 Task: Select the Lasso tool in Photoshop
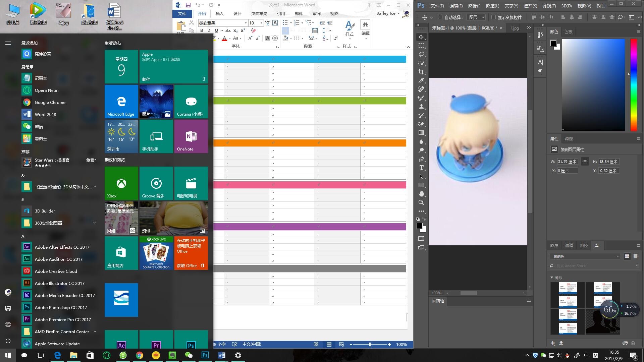click(421, 54)
